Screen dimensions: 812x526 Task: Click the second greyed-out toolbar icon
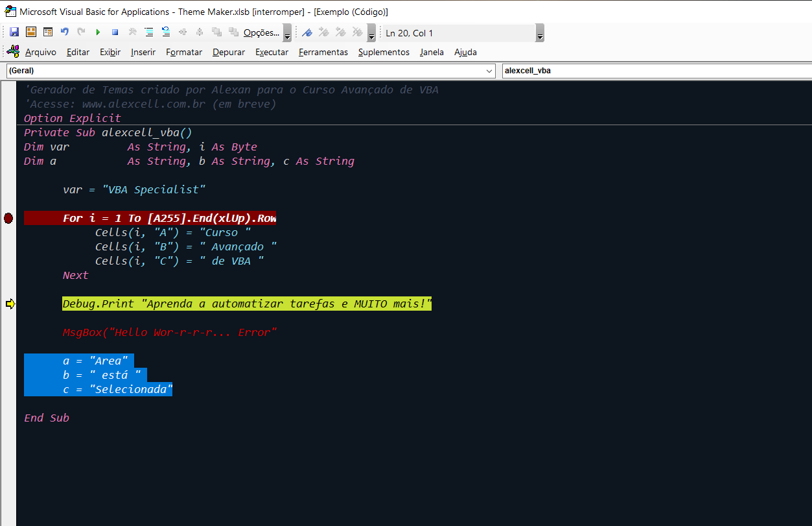200,32
